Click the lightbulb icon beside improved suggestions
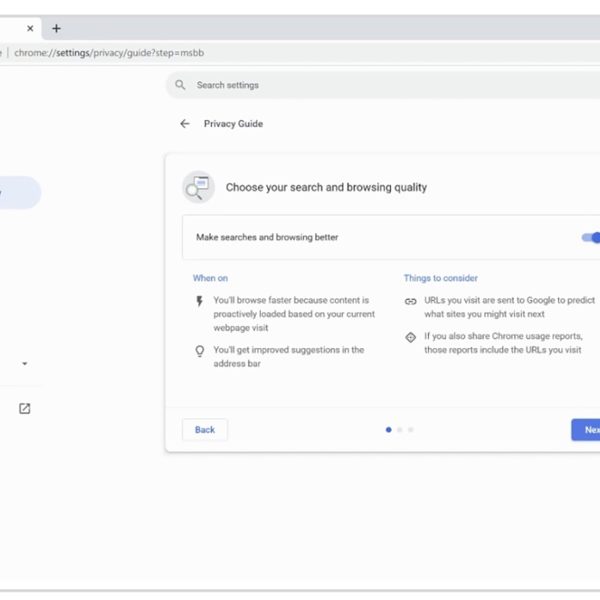The width and height of the screenshot is (600, 600). tap(199, 351)
